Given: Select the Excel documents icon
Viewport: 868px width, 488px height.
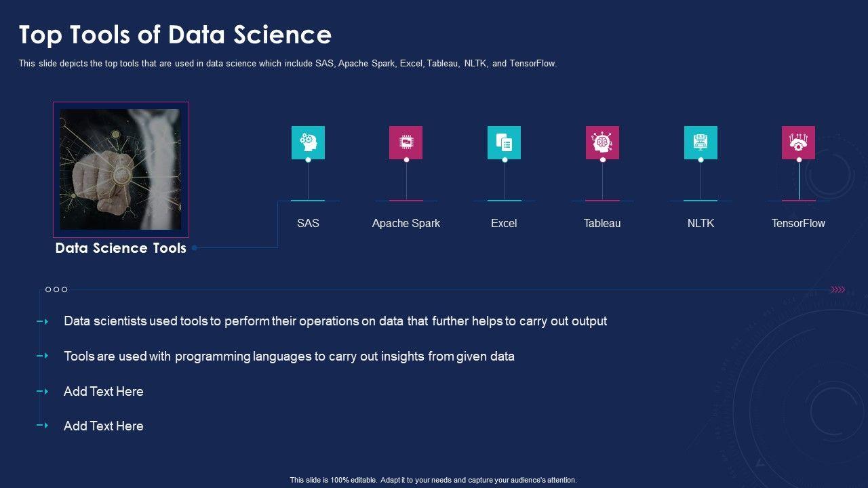Looking at the screenshot, I should coord(504,142).
